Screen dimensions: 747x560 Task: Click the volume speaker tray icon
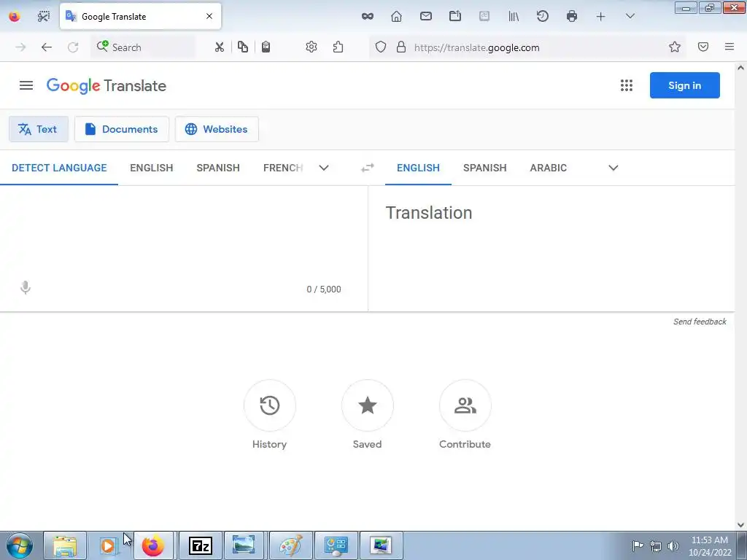click(x=673, y=546)
